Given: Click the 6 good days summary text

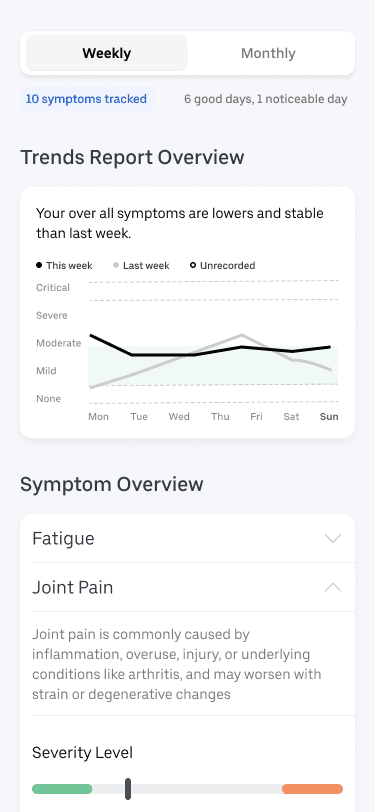Looking at the screenshot, I should pos(266,99).
